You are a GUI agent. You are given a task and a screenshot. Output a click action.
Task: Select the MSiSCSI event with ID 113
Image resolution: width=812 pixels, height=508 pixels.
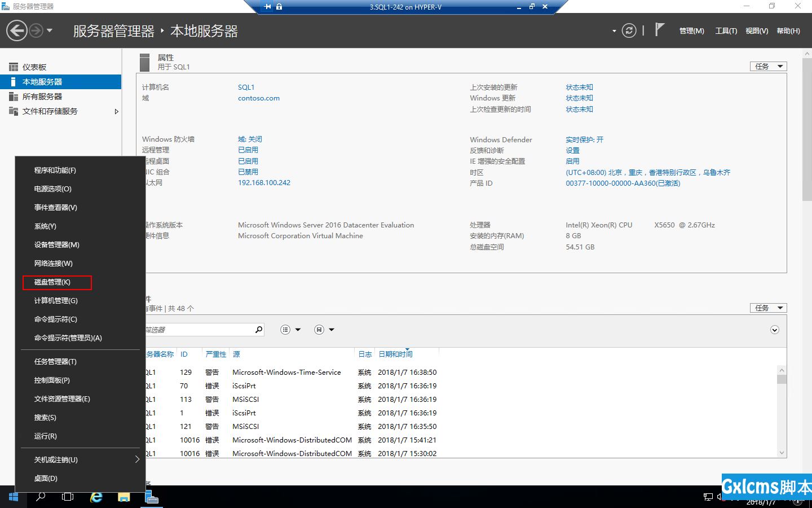coord(460,400)
